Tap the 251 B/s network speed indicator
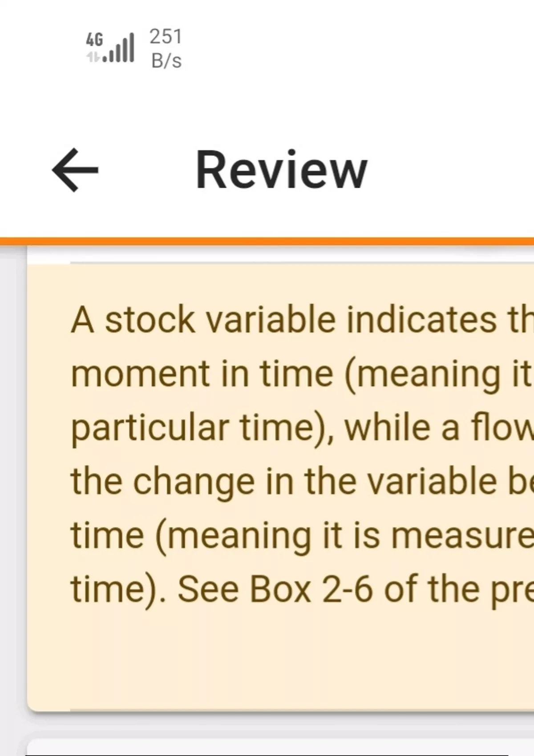This screenshot has height=756, width=534. tap(166, 48)
